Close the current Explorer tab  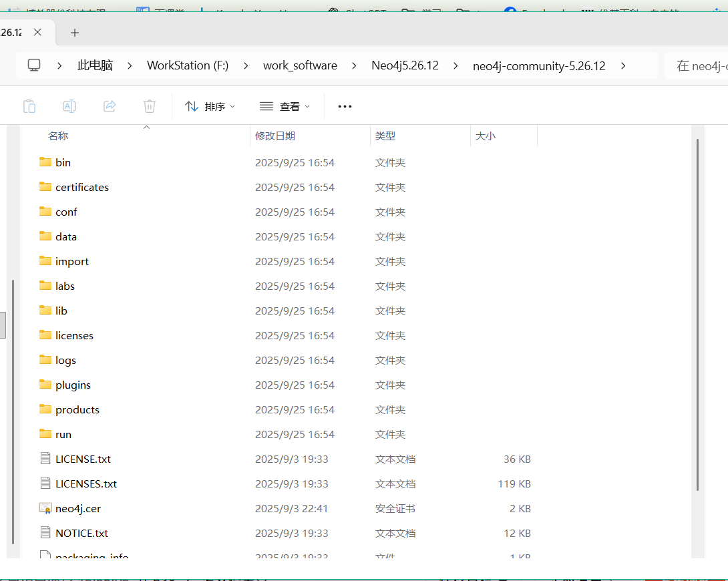click(37, 32)
